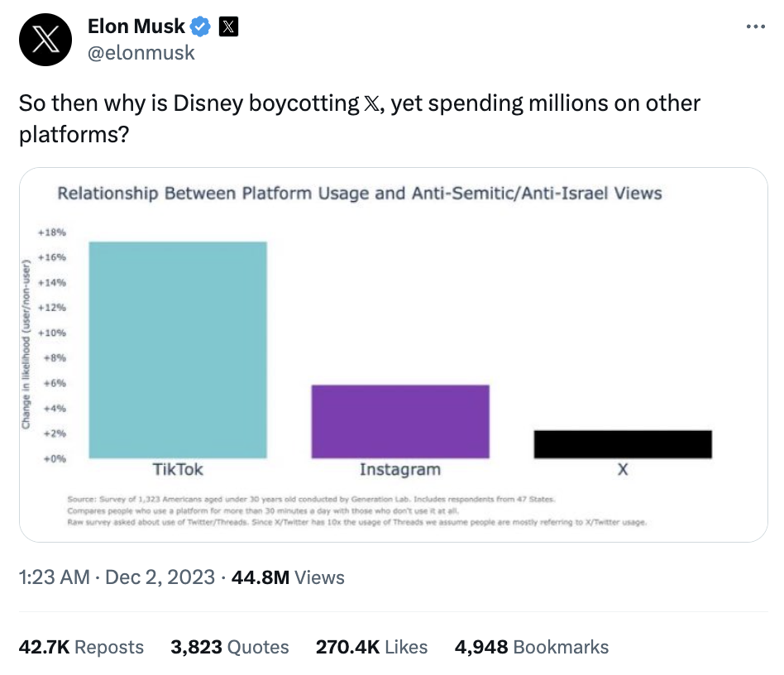This screenshot has height=675, width=784.
Task: Click the 1:23 AM Dec 2, 2023 timestamp
Action: tap(116, 577)
